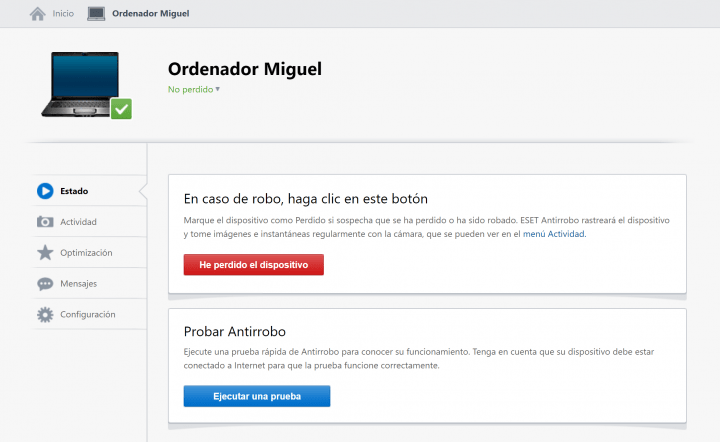
Task: Click the star icon beside Optimización
Action: (x=45, y=252)
